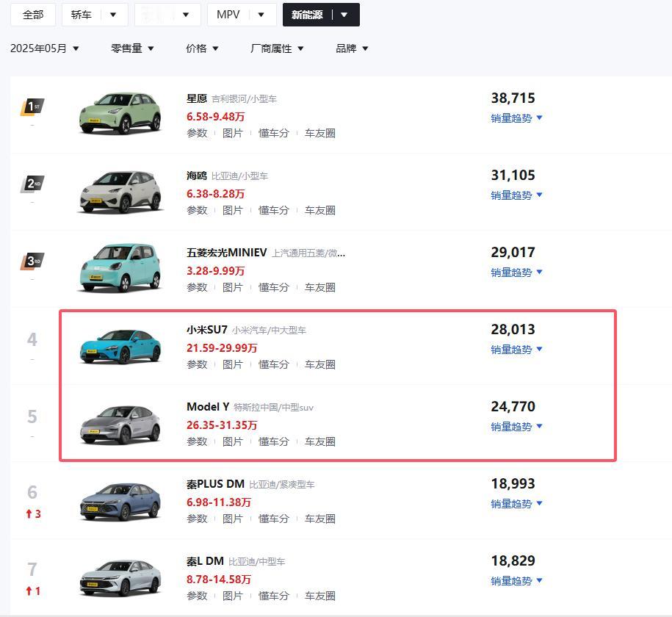The width and height of the screenshot is (672, 617).
Task: Open the 价格 filter dropdown
Action: click(x=202, y=48)
